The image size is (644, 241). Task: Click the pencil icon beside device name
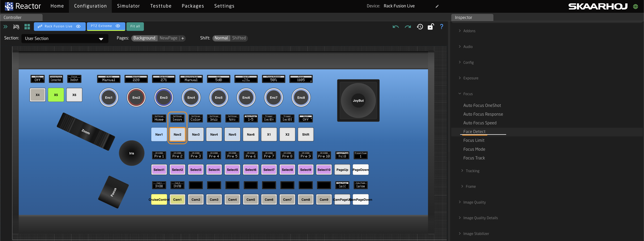click(x=437, y=6)
